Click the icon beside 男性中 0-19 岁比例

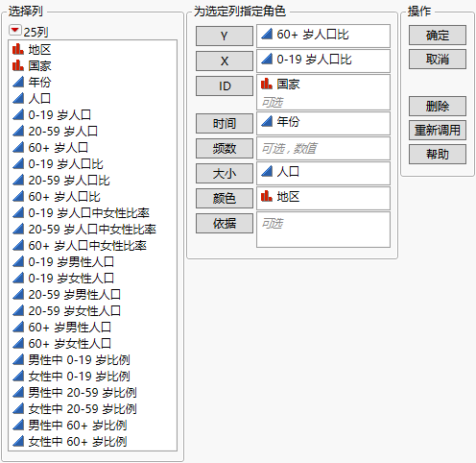[18, 360]
